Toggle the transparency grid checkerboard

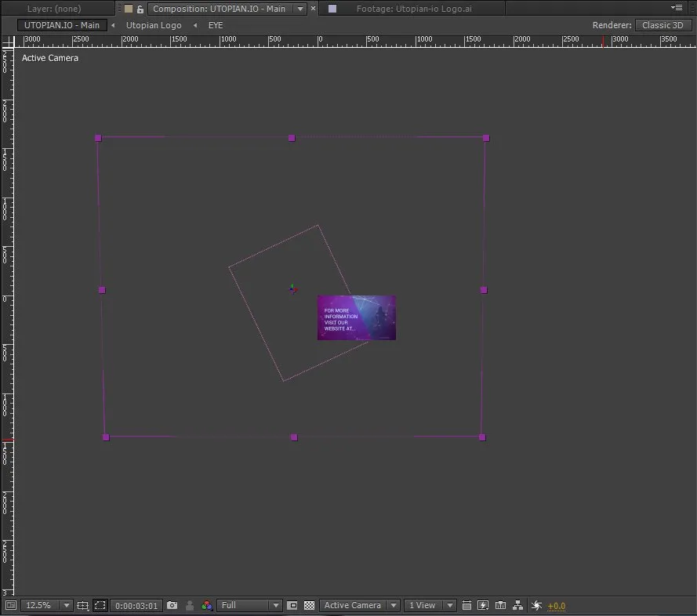(x=310, y=605)
